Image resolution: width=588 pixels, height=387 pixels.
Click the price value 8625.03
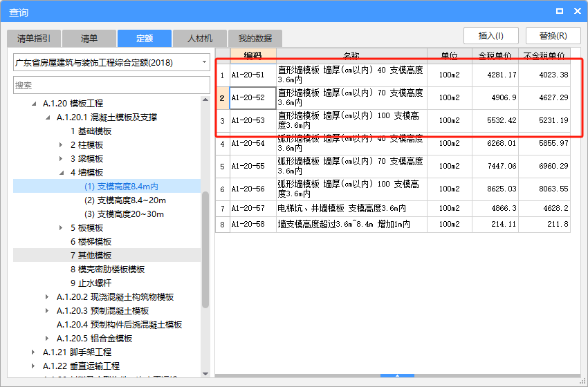click(x=502, y=189)
